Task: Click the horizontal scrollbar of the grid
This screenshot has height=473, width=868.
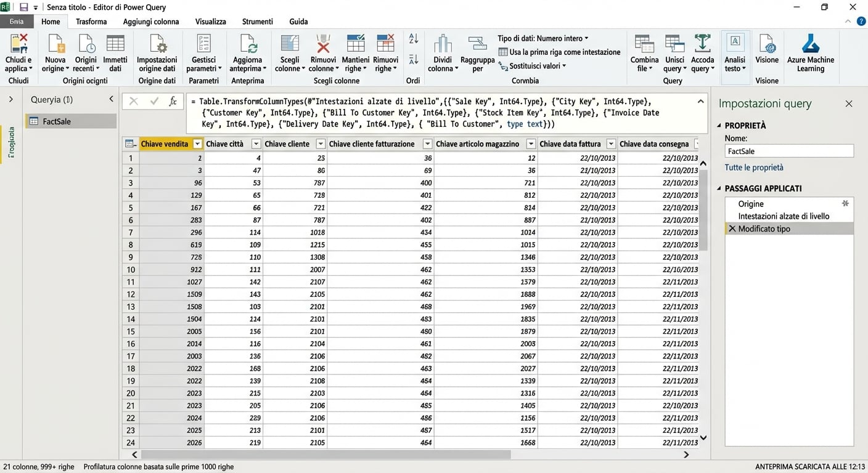Action: point(326,455)
